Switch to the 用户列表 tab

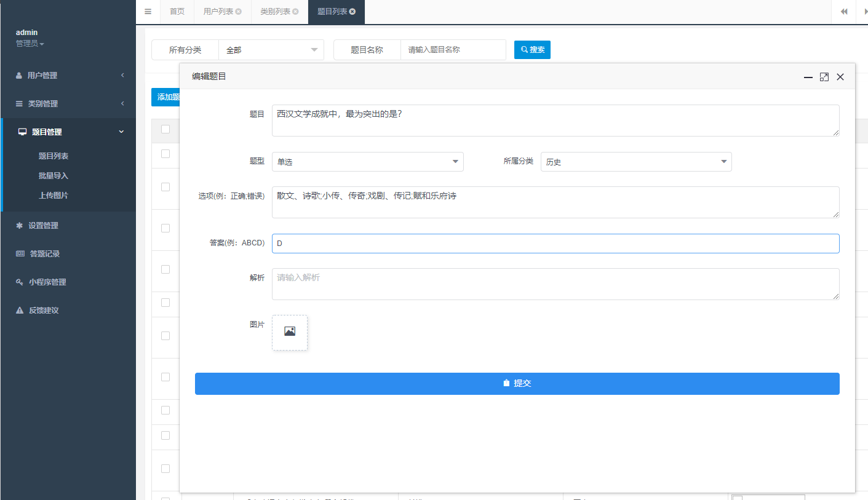218,12
